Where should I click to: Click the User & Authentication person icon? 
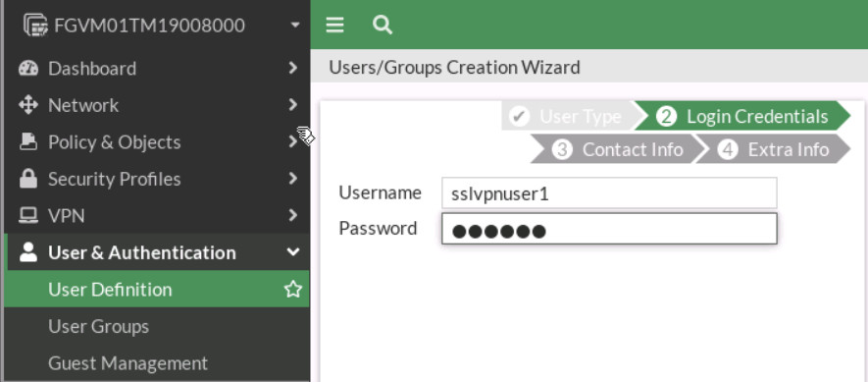point(28,252)
